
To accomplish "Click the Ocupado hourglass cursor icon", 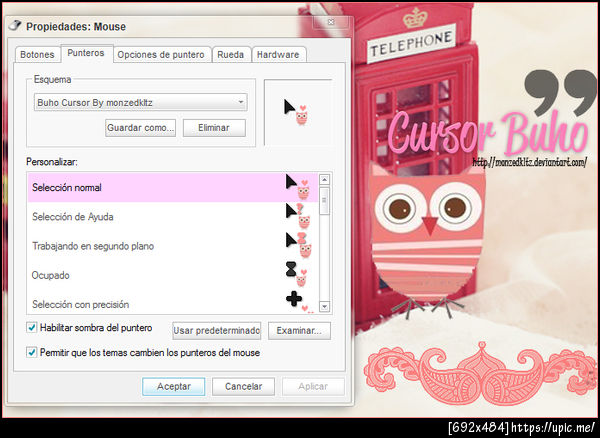I will tap(297, 274).
